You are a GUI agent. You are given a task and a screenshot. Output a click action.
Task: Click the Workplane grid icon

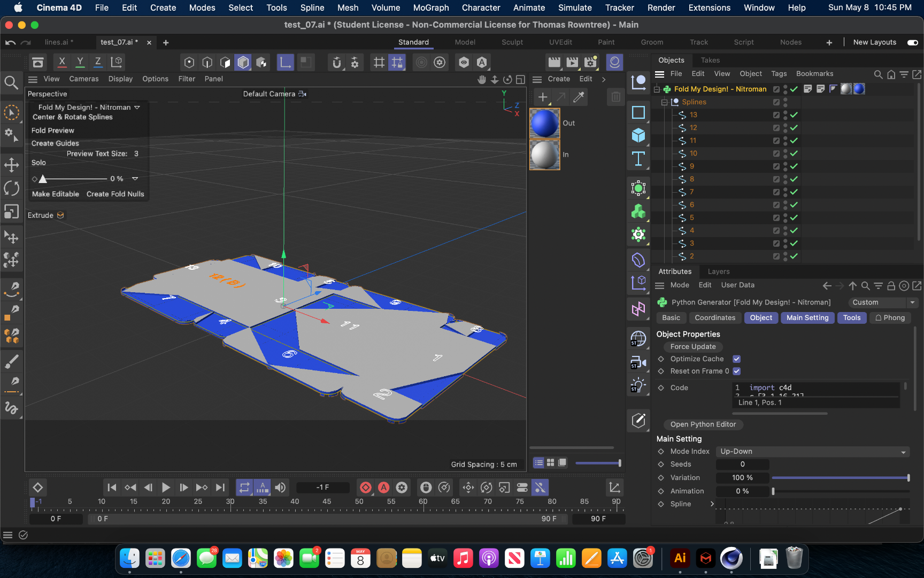coord(379,63)
